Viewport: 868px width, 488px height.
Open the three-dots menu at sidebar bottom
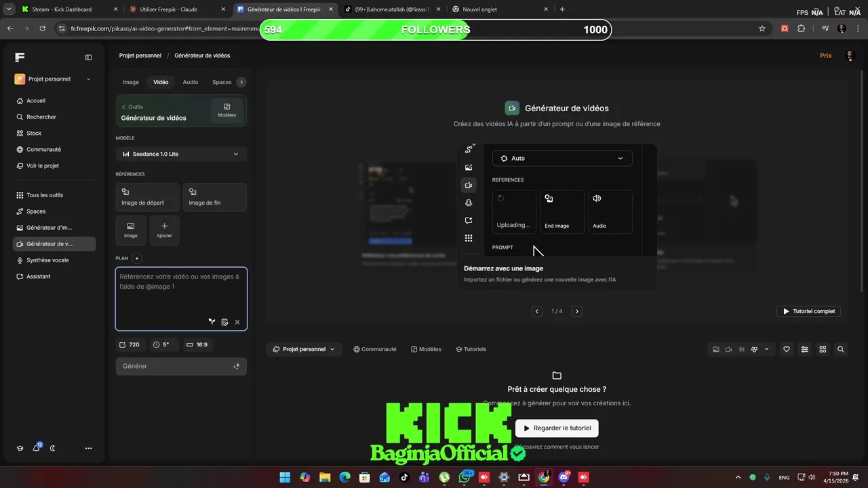click(x=88, y=448)
